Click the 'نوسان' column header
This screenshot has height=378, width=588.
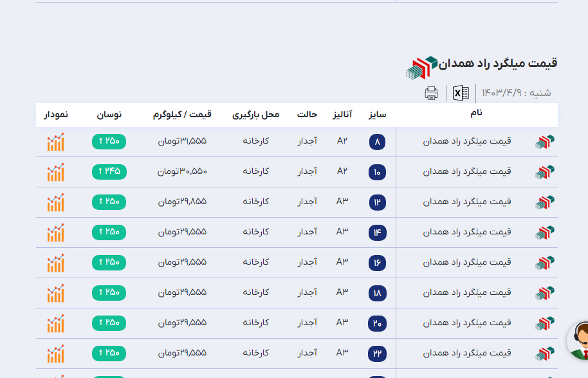point(109,115)
